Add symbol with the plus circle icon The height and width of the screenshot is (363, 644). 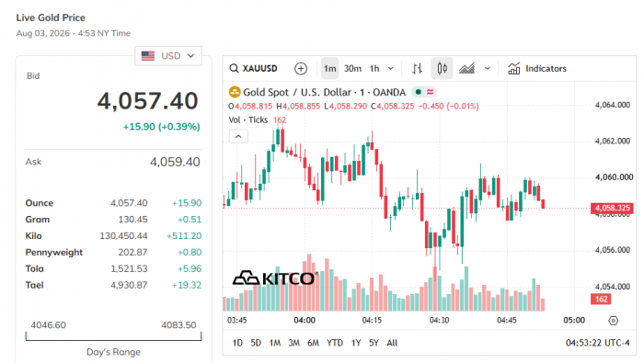(301, 69)
